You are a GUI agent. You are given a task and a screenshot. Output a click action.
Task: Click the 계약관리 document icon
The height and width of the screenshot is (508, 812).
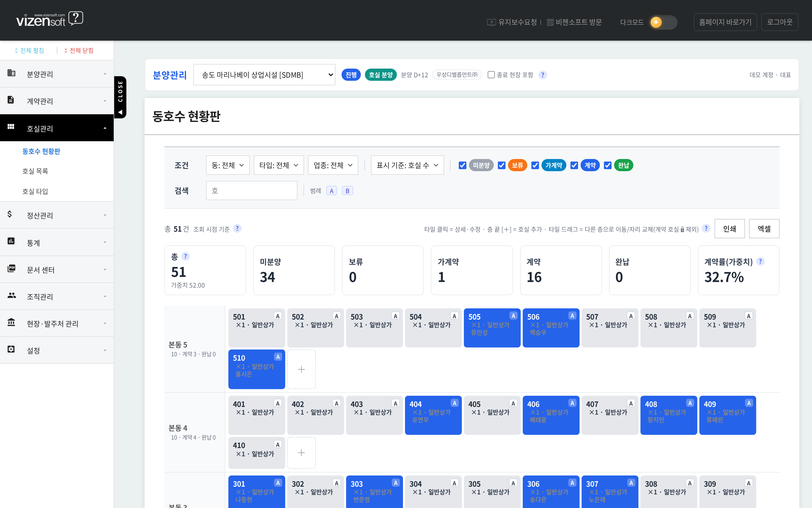pos(11,100)
